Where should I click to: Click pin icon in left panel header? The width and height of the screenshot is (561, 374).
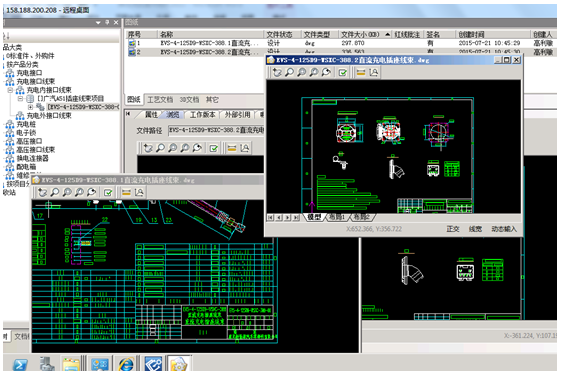pyautogui.click(x=107, y=23)
